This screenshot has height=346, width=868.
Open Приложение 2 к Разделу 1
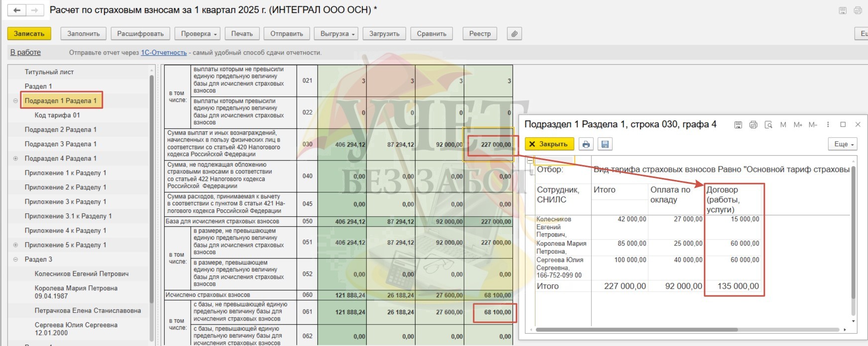(x=66, y=187)
